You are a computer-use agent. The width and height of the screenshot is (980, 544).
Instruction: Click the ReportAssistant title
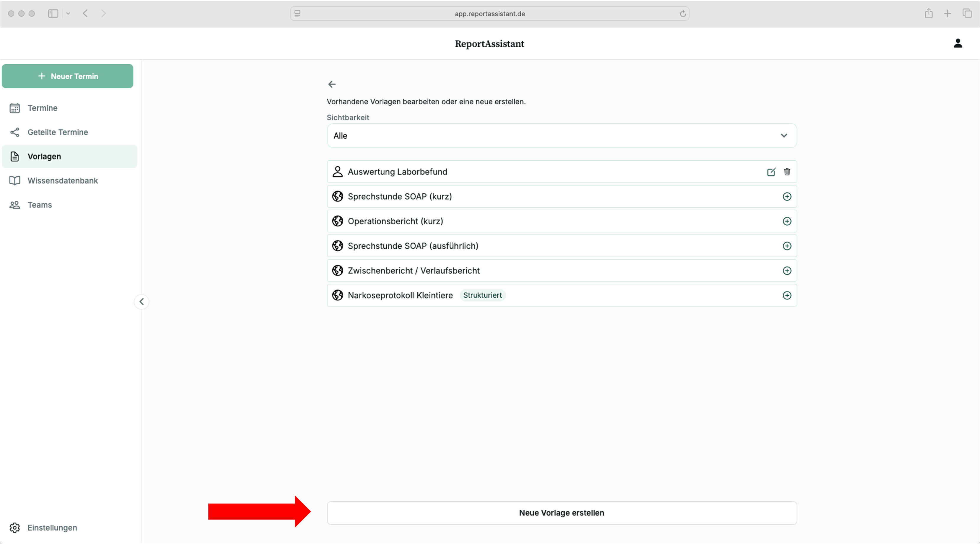tap(489, 44)
